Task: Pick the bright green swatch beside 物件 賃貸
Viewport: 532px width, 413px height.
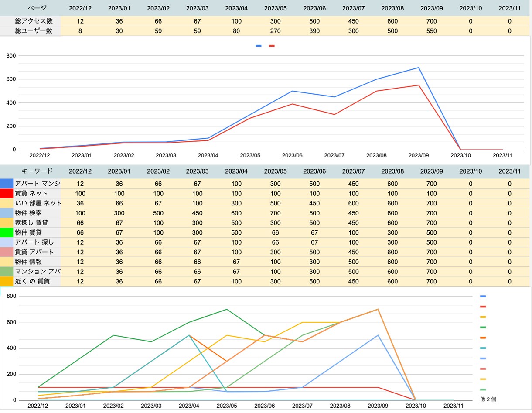Action: (7, 232)
